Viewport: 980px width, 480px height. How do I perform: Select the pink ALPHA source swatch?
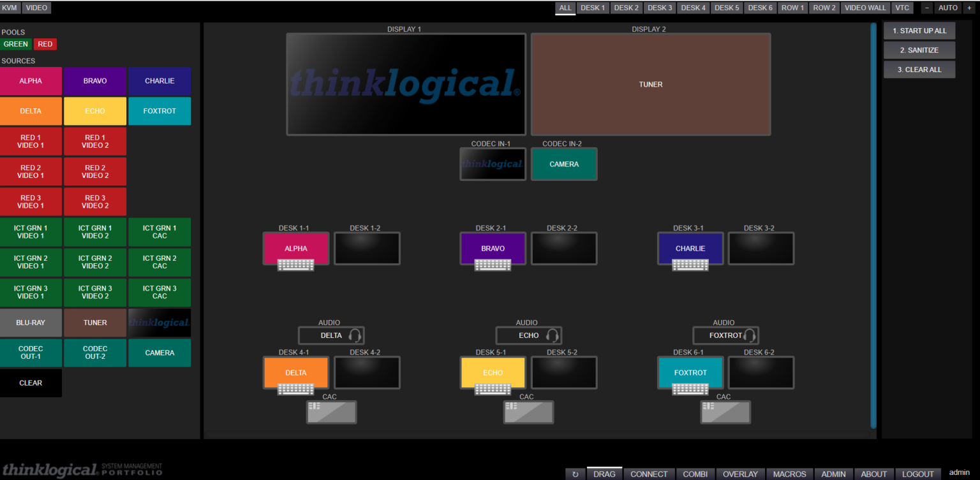pos(31,81)
